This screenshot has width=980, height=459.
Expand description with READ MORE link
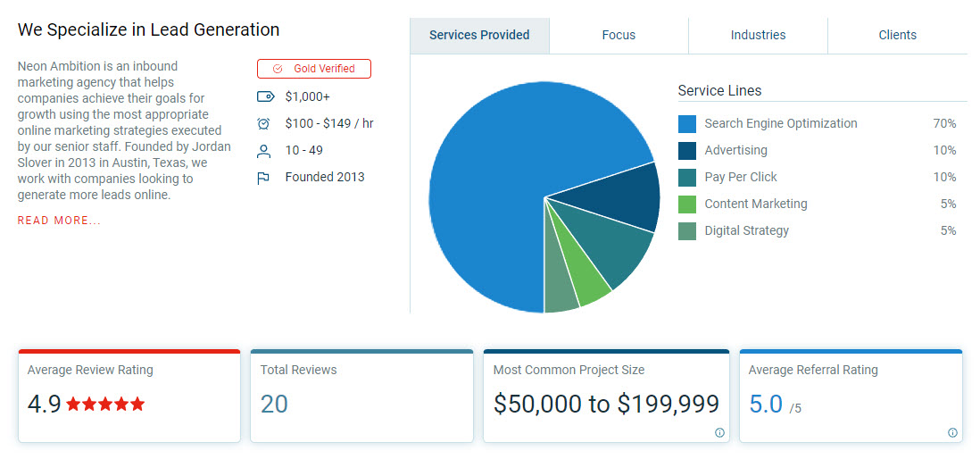click(59, 221)
